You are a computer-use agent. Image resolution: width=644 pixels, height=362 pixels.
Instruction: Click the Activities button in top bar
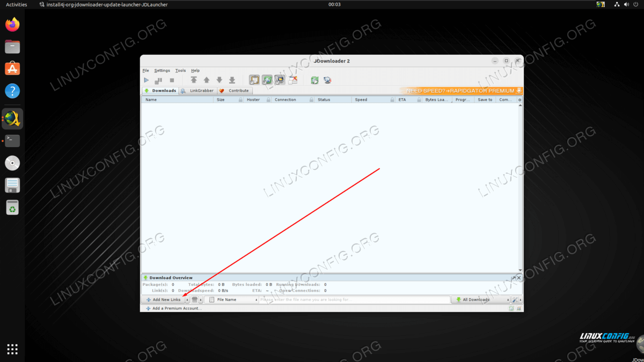click(16, 4)
